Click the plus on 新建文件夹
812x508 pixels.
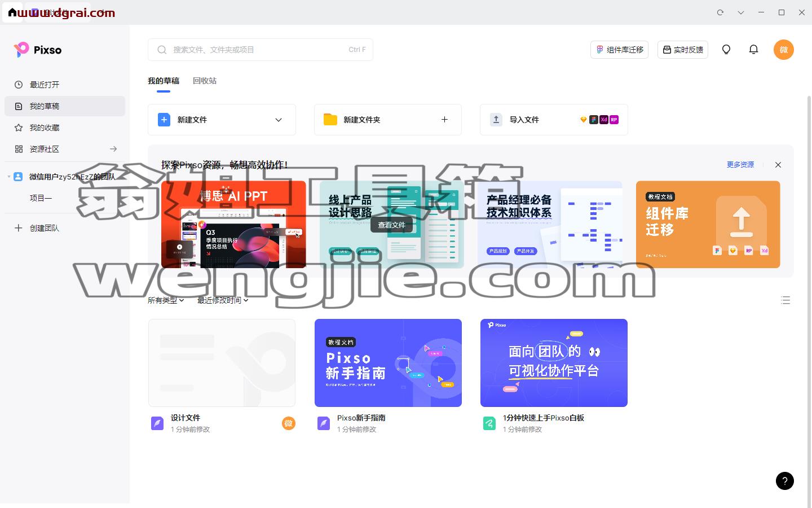[444, 120]
